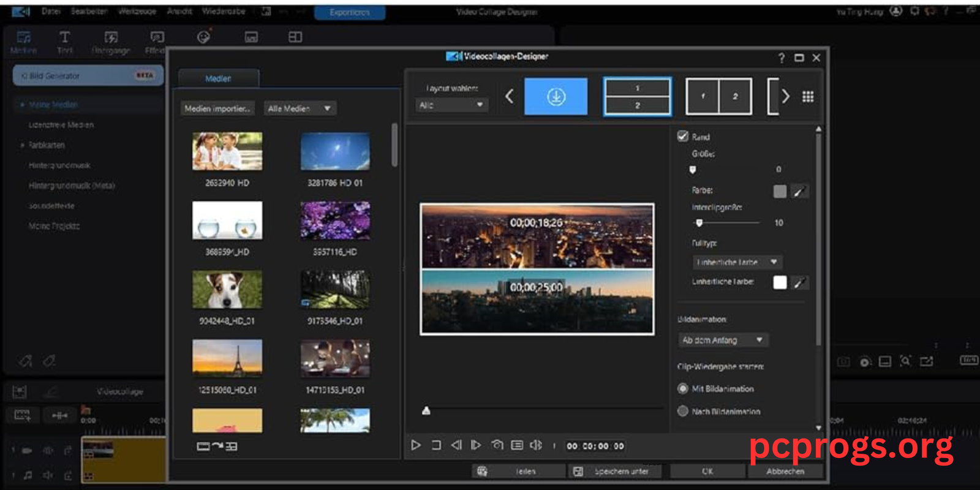Open the Ansicht menu
This screenshot has height=490, width=980.
click(x=179, y=12)
